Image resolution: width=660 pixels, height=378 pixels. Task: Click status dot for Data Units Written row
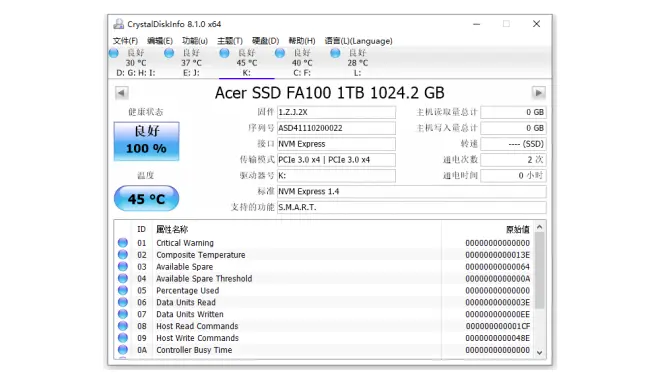[x=122, y=314]
